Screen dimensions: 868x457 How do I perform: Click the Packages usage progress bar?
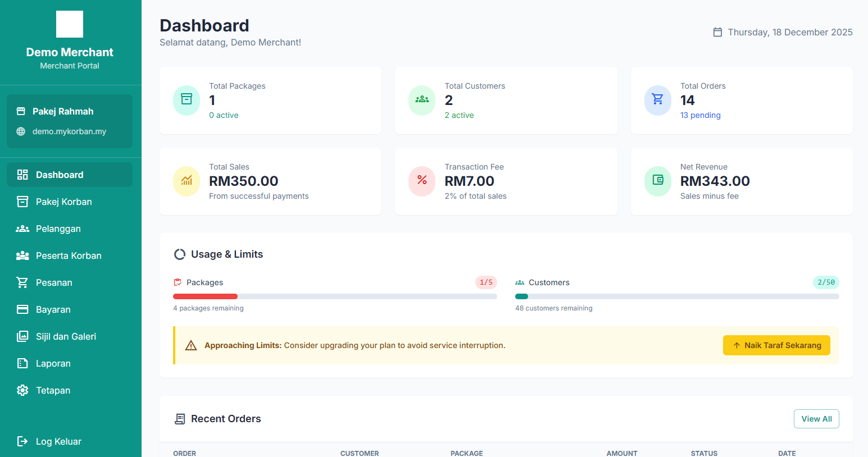tap(335, 296)
